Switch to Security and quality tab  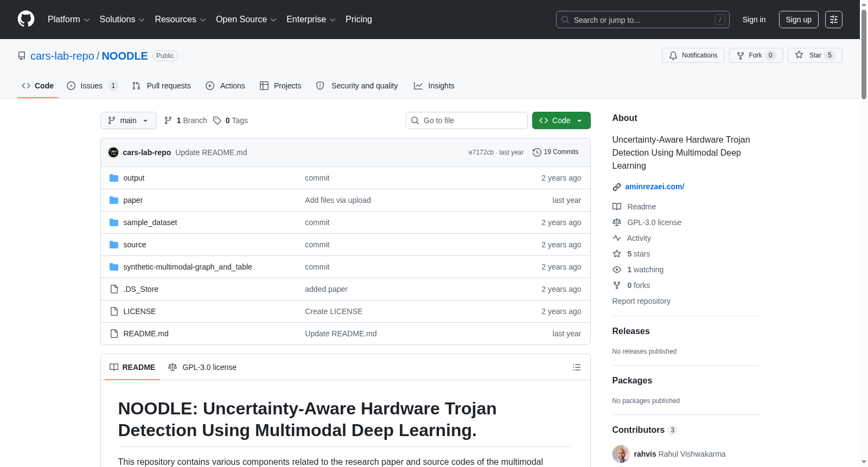(357, 86)
